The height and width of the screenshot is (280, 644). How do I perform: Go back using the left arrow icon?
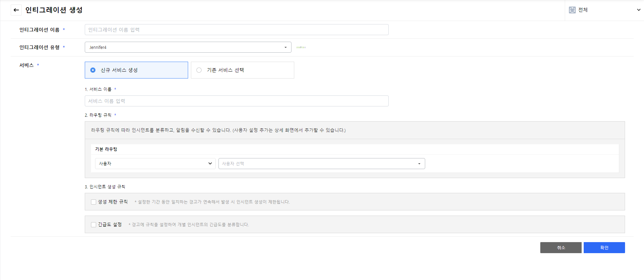click(x=16, y=10)
